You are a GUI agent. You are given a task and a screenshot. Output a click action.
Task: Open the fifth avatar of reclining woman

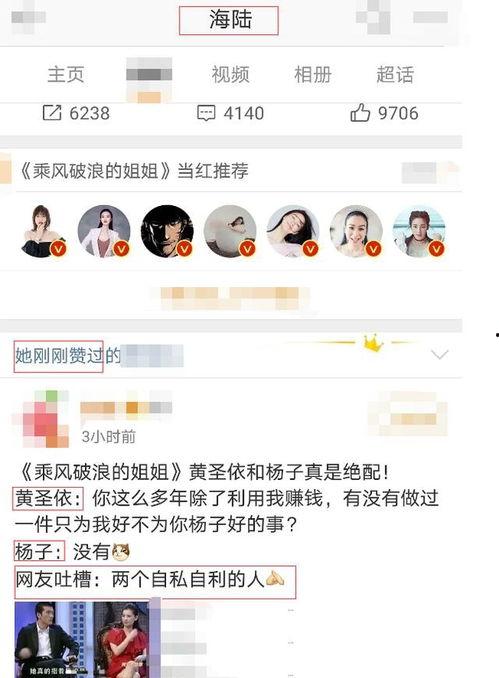point(293,231)
